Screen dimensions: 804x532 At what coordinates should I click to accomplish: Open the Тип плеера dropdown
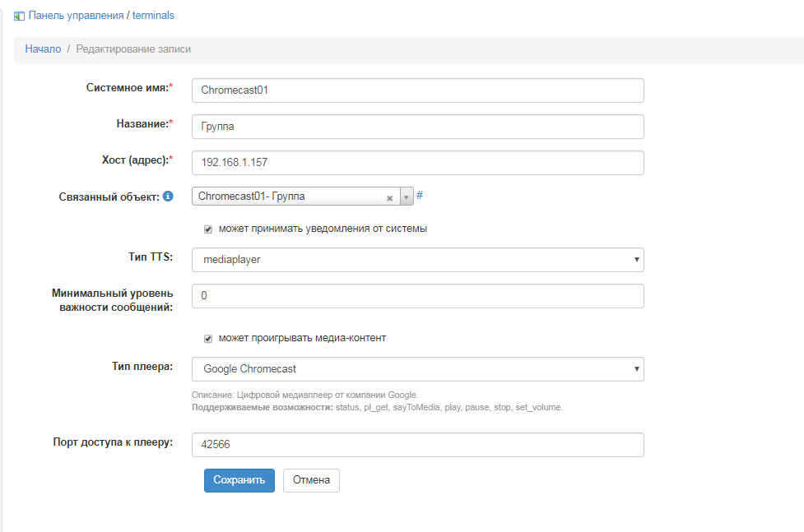tap(417, 369)
